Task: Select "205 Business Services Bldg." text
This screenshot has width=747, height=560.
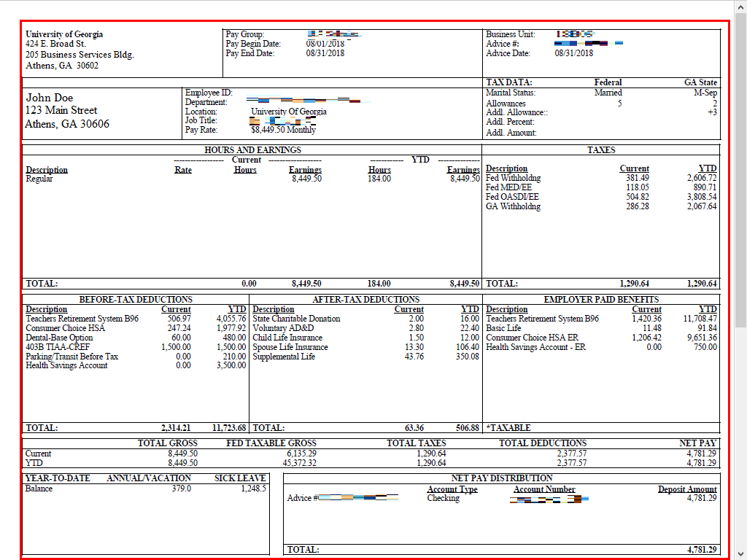Action: pos(80,55)
